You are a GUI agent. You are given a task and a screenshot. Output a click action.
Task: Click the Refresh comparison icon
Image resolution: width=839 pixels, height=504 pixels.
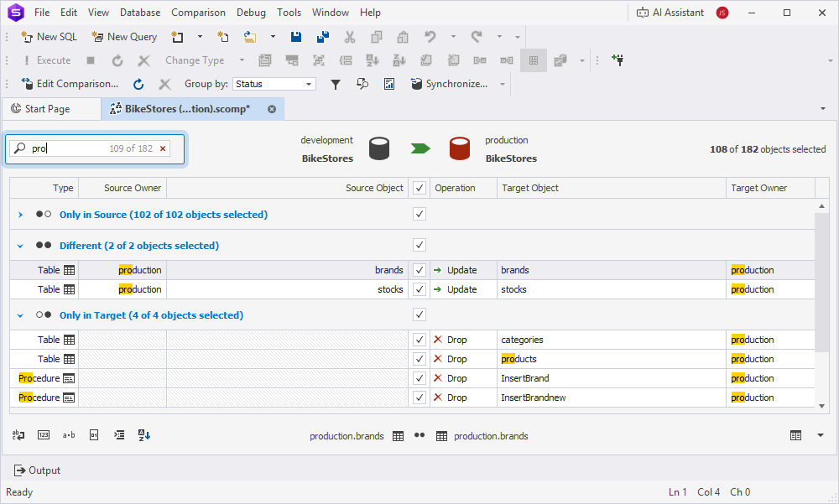click(138, 84)
